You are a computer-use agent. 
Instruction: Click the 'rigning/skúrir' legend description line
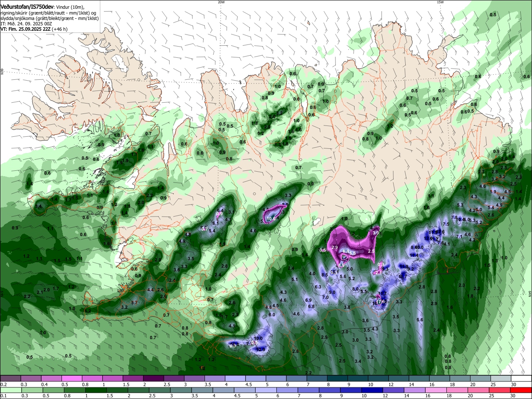(48, 12)
